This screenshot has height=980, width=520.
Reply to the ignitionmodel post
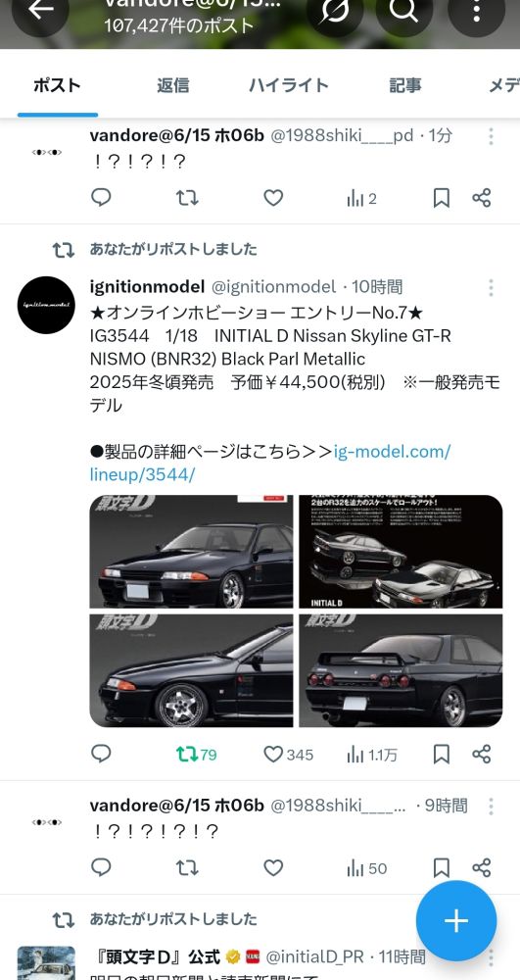pos(101,754)
